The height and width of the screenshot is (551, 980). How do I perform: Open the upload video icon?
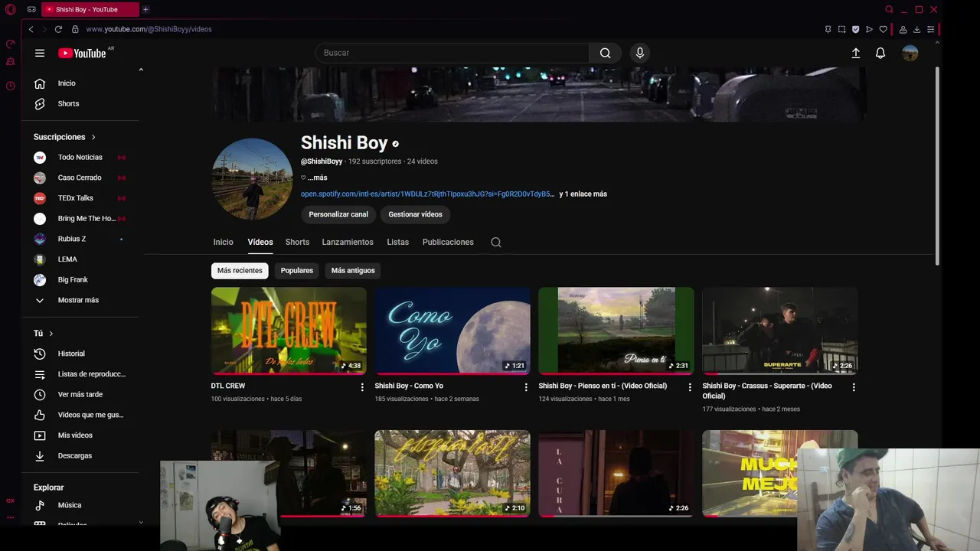pos(856,53)
